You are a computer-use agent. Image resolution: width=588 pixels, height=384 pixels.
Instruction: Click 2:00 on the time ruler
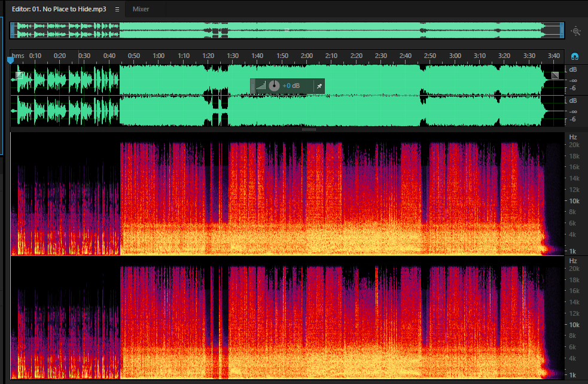[x=307, y=56]
